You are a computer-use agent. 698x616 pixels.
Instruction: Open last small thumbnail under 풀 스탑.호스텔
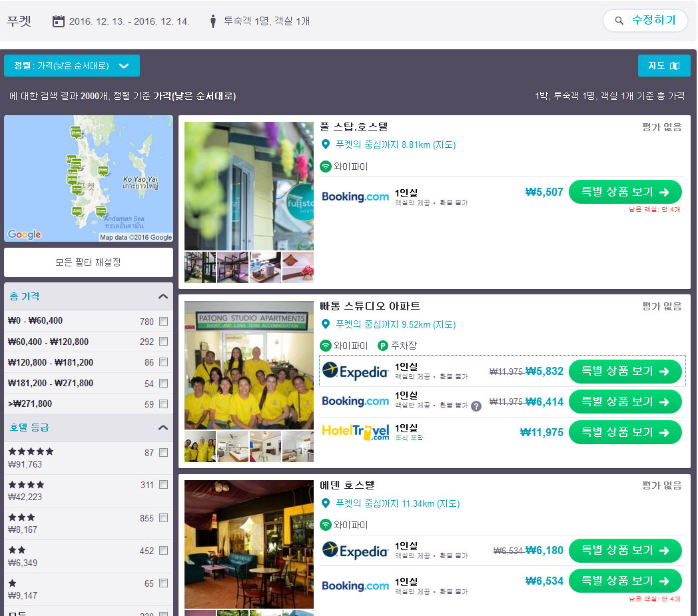coord(298,267)
